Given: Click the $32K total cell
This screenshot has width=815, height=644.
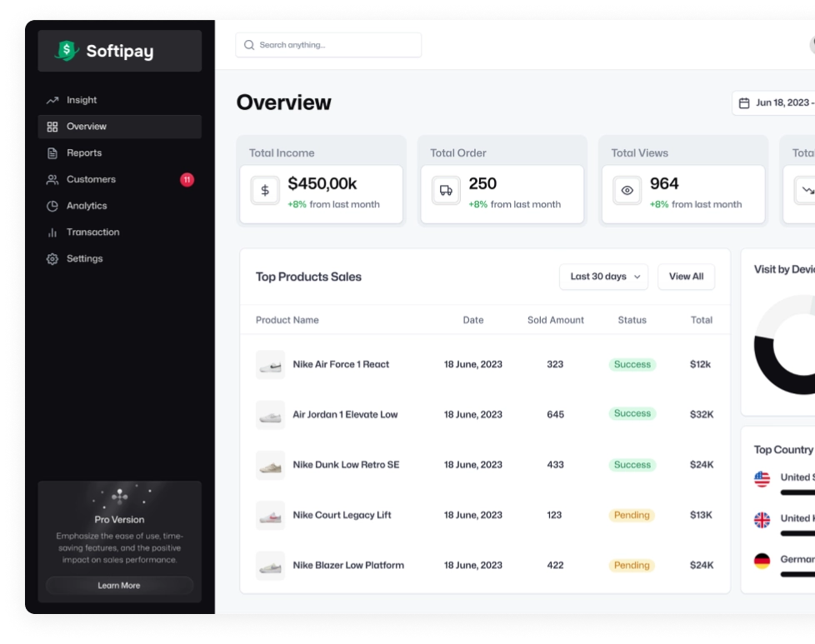Looking at the screenshot, I should click(702, 415).
